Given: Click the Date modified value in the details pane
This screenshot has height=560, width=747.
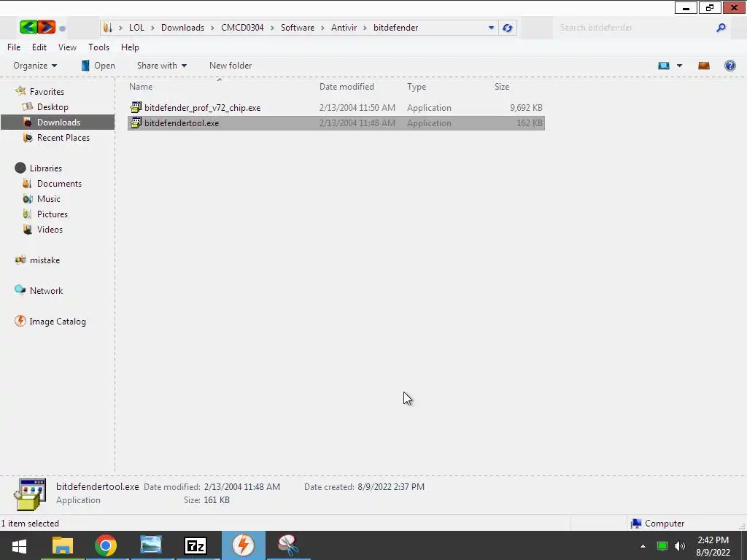Looking at the screenshot, I should (x=242, y=486).
